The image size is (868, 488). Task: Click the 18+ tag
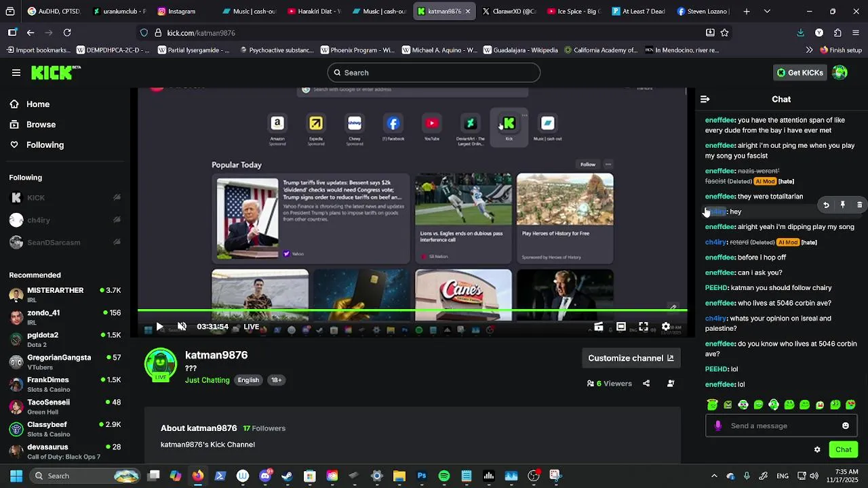277,380
